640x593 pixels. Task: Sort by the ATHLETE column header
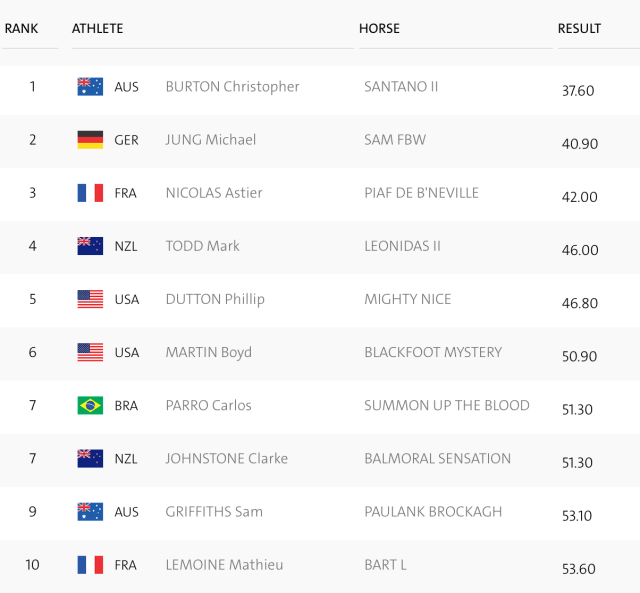point(98,29)
